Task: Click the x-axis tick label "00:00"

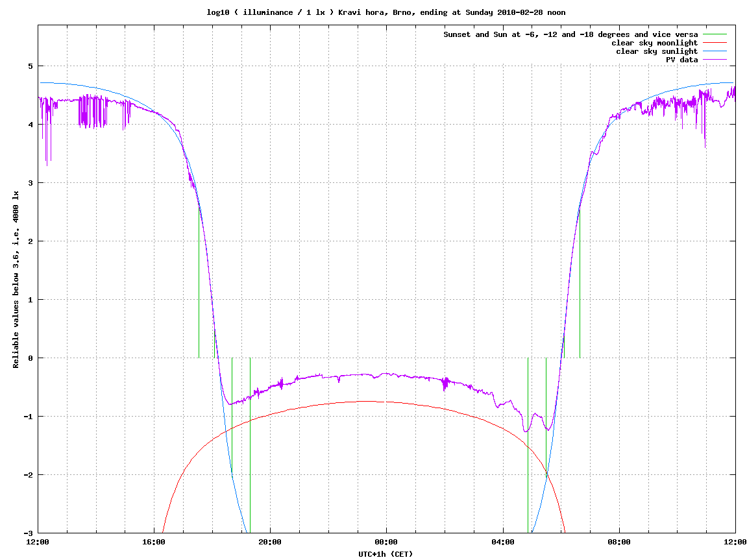Action: pos(386,542)
